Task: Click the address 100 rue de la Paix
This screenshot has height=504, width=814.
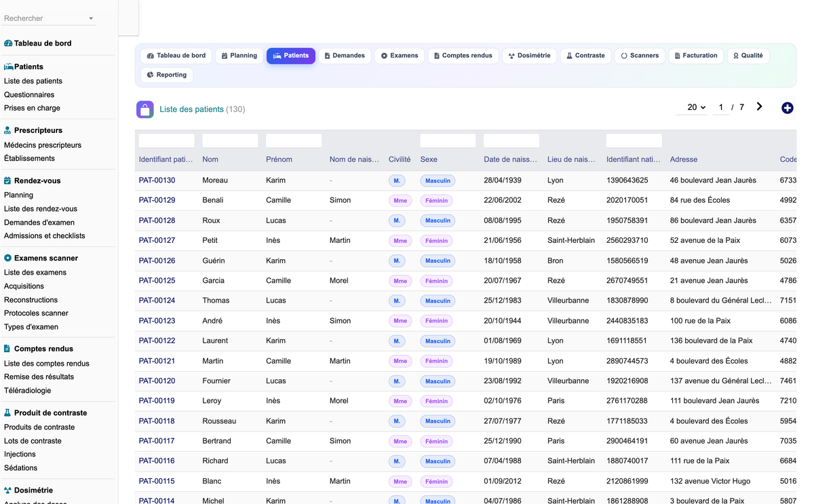Action: click(x=700, y=321)
